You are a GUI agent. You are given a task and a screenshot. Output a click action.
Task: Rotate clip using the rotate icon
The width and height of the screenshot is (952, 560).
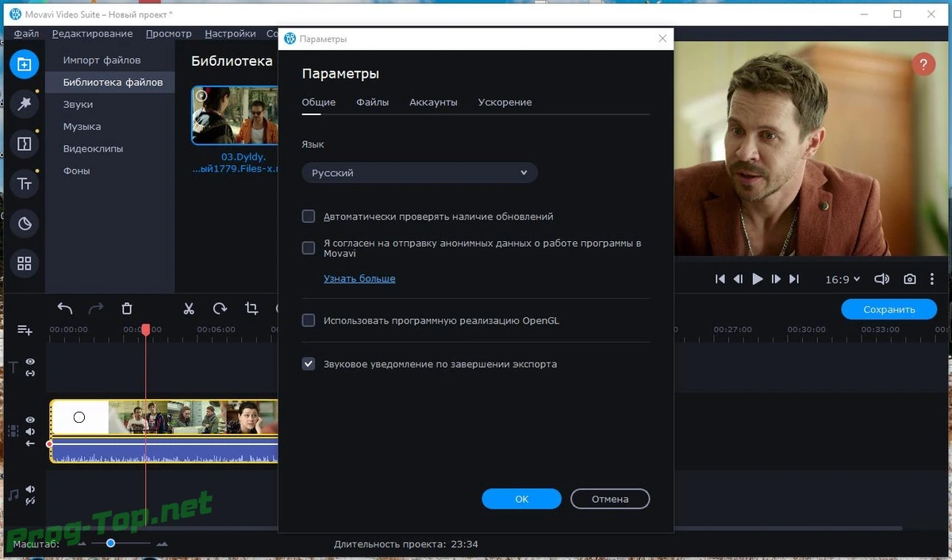220,309
